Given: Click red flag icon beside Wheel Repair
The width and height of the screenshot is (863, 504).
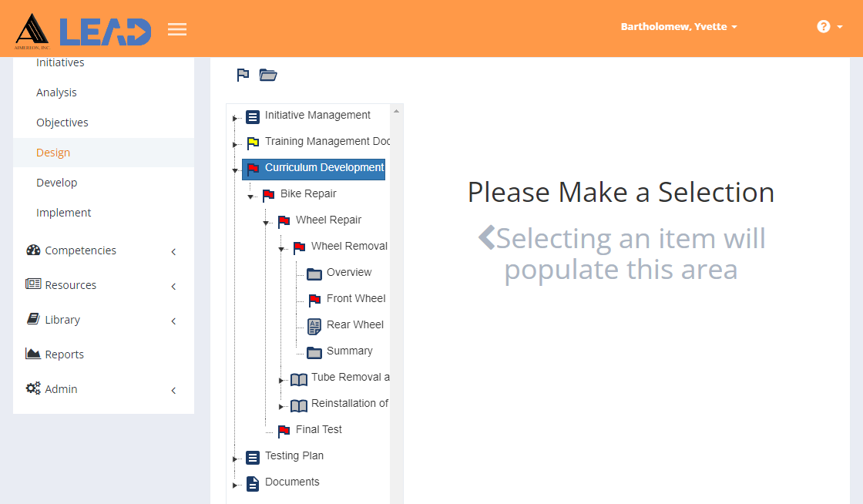Looking at the screenshot, I should tap(284, 222).
